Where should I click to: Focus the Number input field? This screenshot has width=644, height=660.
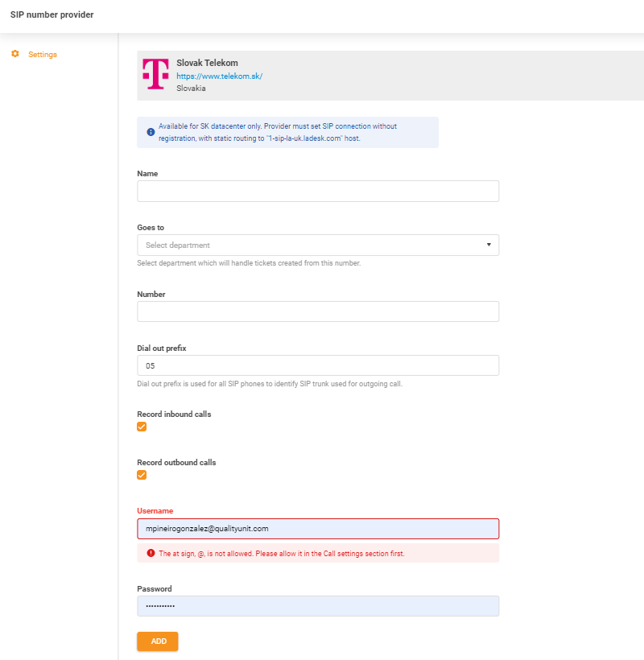(x=318, y=311)
